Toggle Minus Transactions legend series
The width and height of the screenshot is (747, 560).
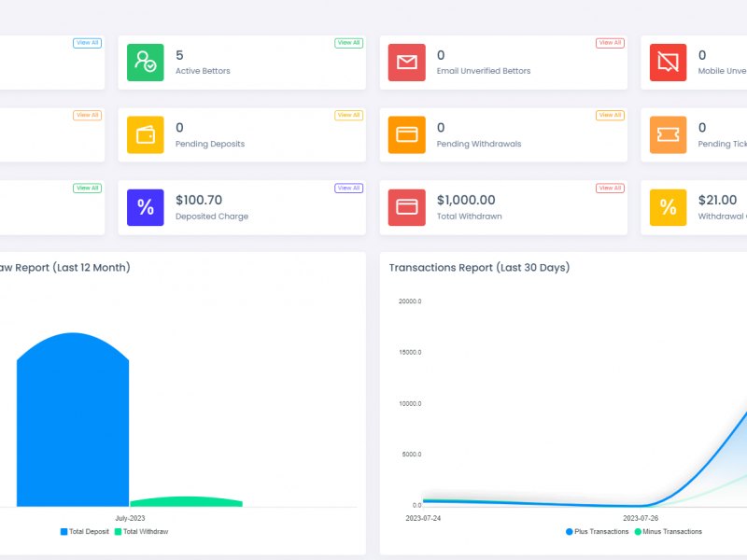(x=669, y=531)
